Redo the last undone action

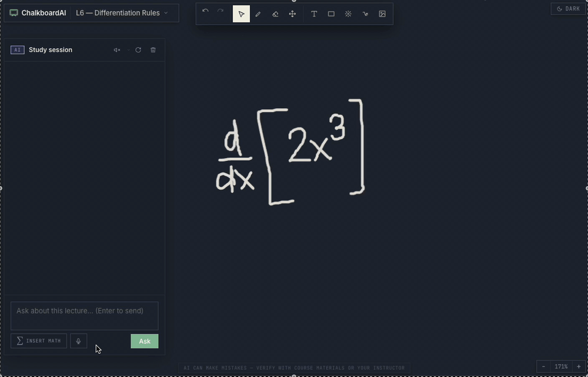(x=220, y=11)
